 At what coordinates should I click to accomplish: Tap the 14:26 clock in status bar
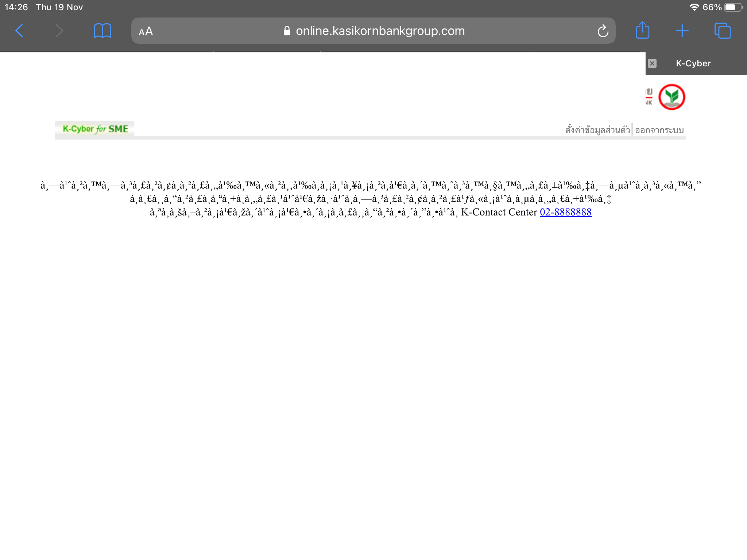(16, 7)
